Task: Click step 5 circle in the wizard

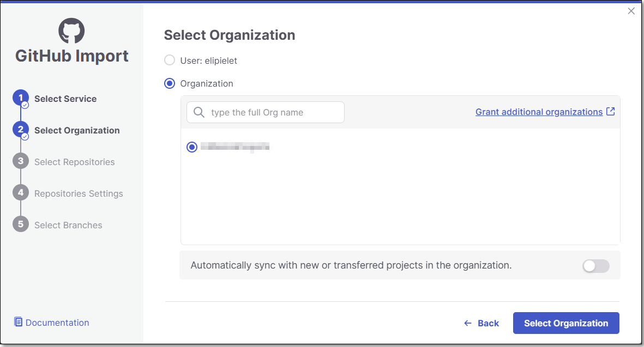Action: click(21, 224)
